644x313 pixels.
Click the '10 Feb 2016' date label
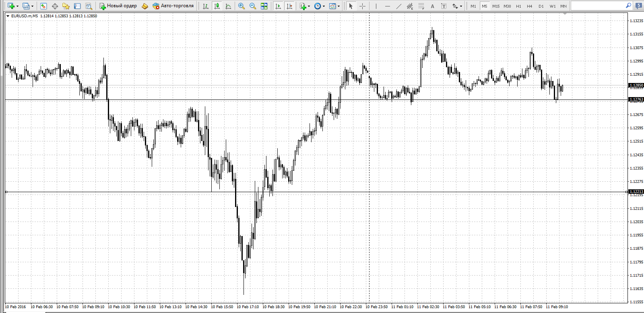coord(15,307)
